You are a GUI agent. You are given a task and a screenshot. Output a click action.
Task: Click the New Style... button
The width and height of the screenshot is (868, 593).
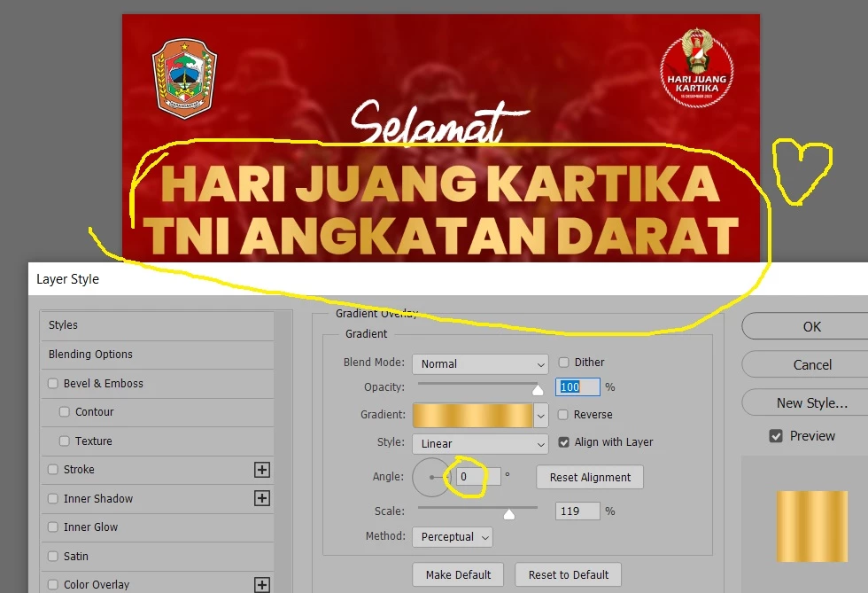[x=805, y=403]
